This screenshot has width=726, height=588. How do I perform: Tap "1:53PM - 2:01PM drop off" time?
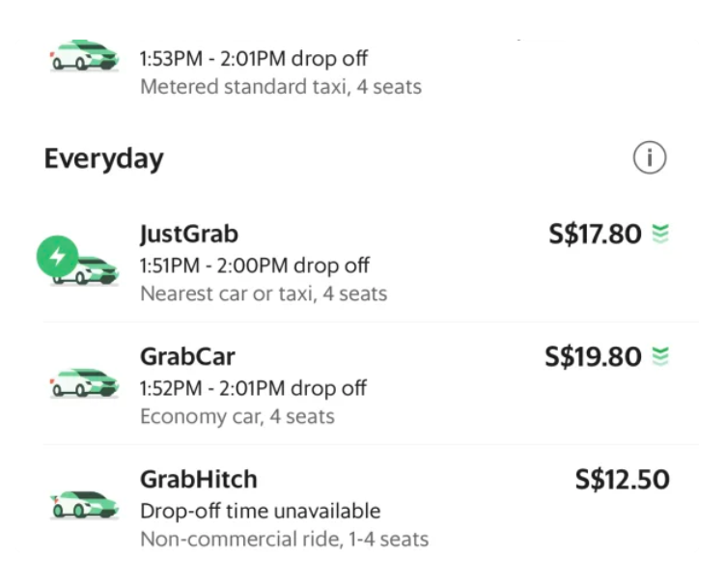click(254, 59)
